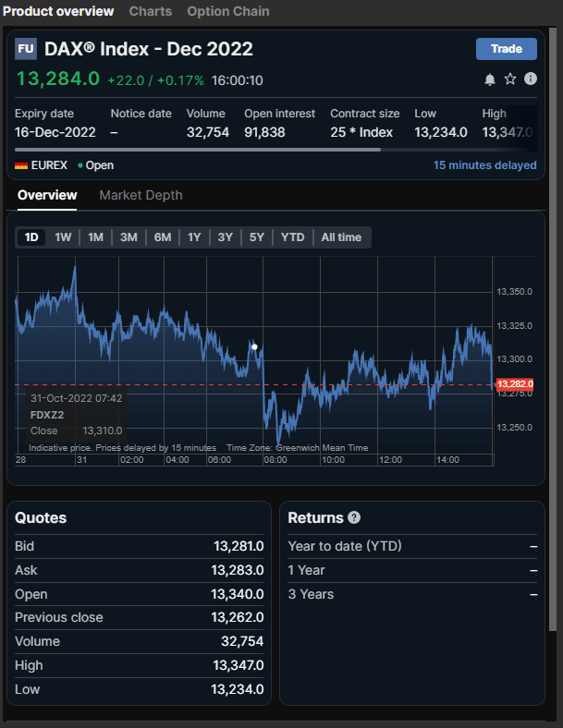Click the FU futures badge icon

(x=26, y=49)
